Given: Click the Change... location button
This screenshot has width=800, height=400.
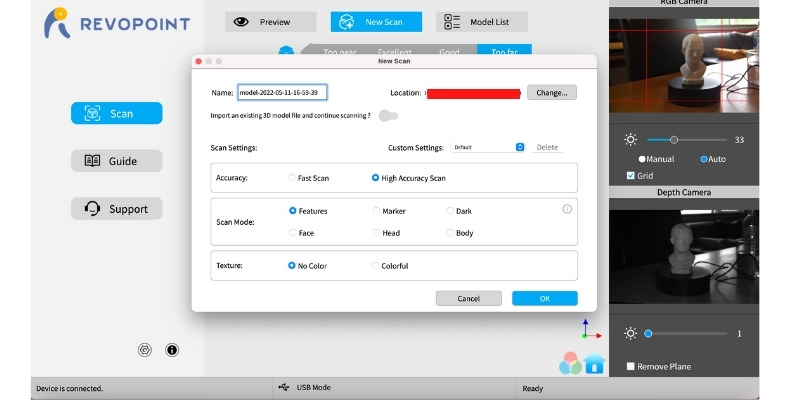Looking at the screenshot, I should click(x=552, y=93).
